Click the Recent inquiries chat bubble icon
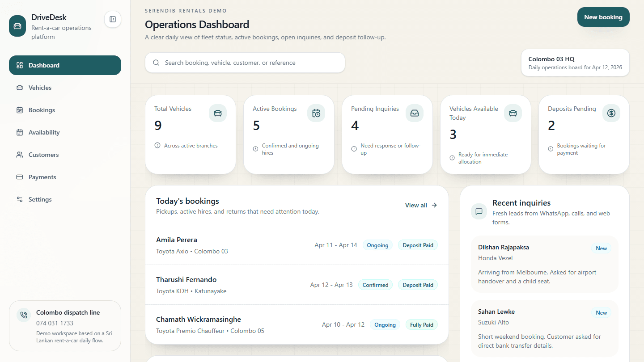The height and width of the screenshot is (362, 644). pos(479,211)
